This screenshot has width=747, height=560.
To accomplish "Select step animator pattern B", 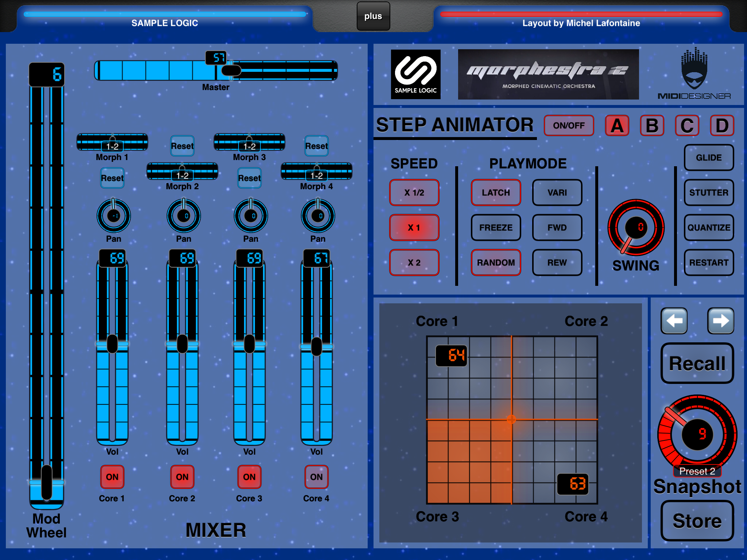I will (652, 125).
